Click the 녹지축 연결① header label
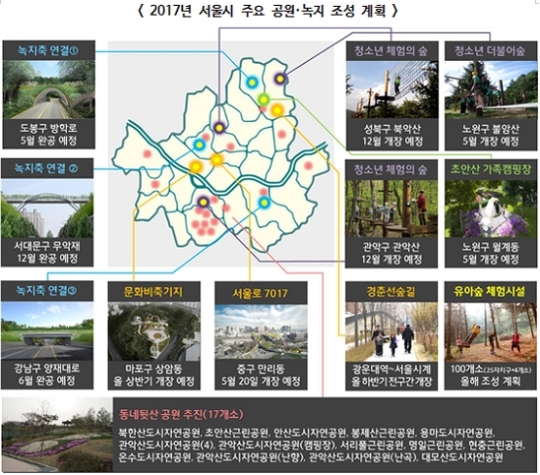Screen dimensions: 540x475 pyautogui.click(x=49, y=51)
